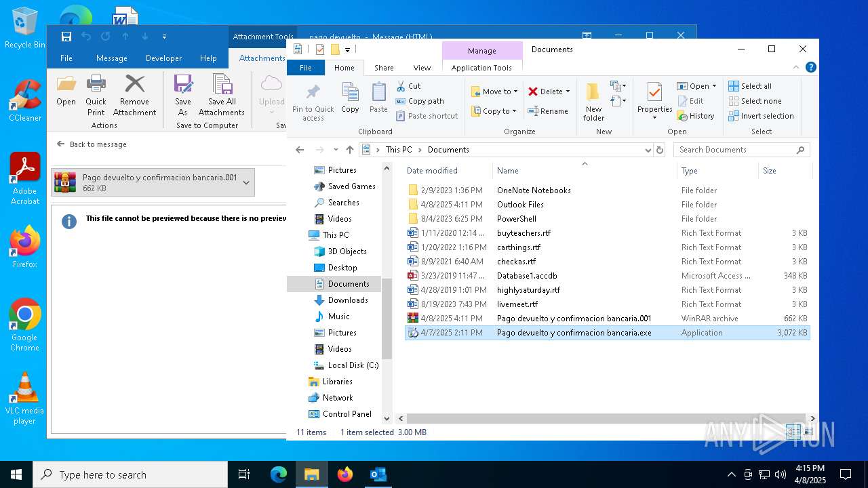Click Select all in ribbon

[749, 86]
